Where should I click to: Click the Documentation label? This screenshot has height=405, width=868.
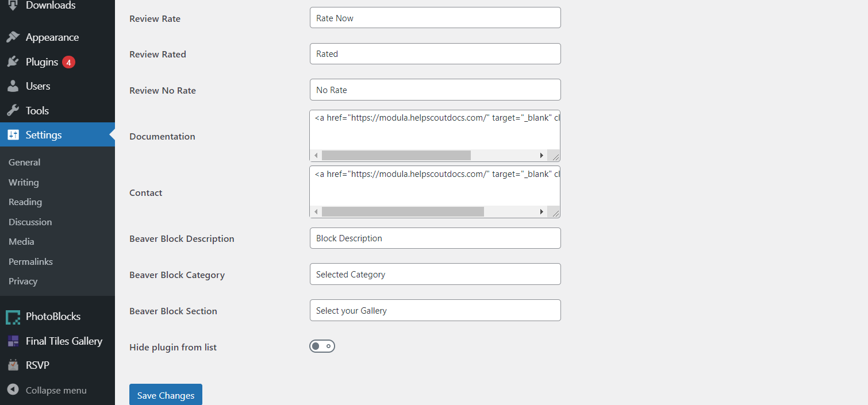pos(162,136)
